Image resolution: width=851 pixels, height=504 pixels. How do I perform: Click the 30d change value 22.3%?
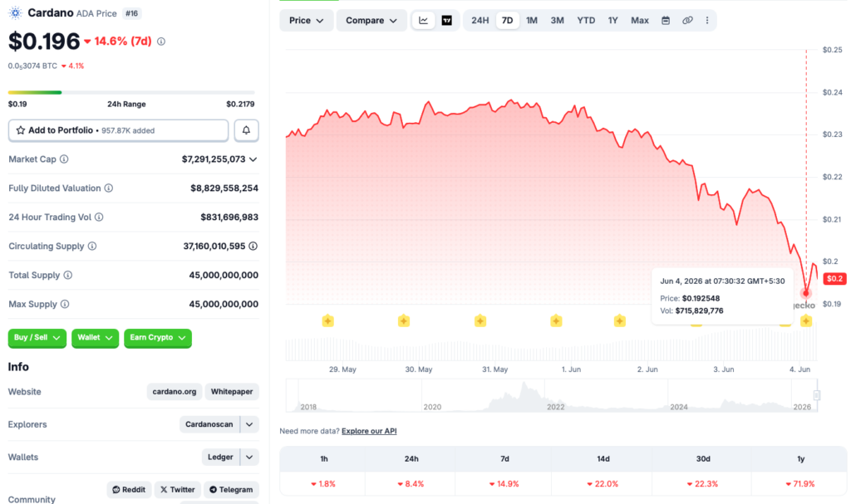(702, 484)
